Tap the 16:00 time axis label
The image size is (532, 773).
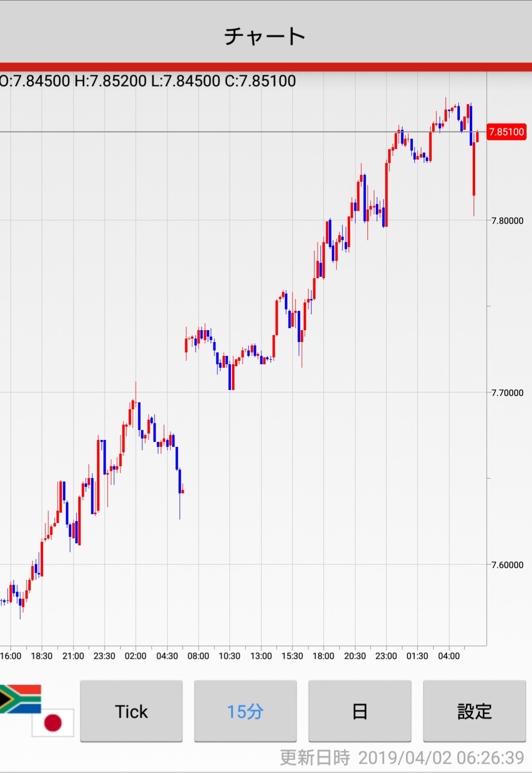tap(11, 656)
